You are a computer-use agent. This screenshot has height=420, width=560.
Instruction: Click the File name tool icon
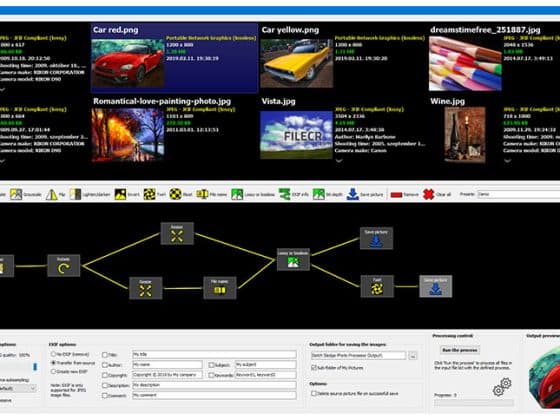(x=202, y=194)
